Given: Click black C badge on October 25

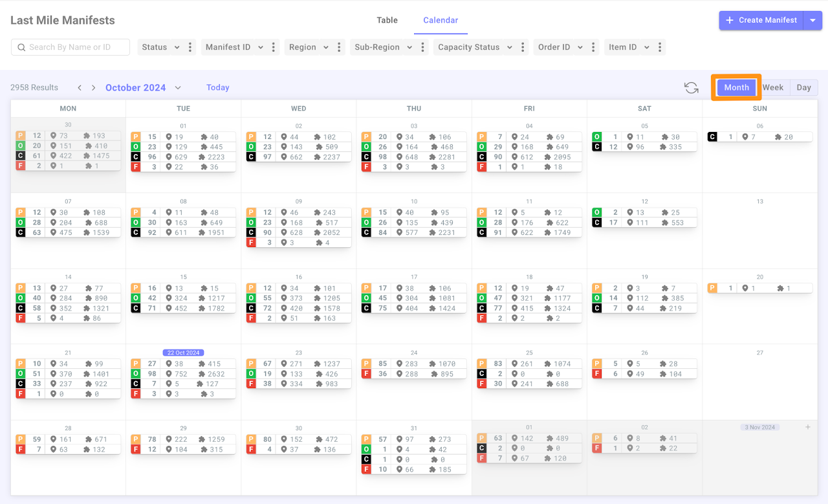Looking at the screenshot, I should click(x=481, y=374).
